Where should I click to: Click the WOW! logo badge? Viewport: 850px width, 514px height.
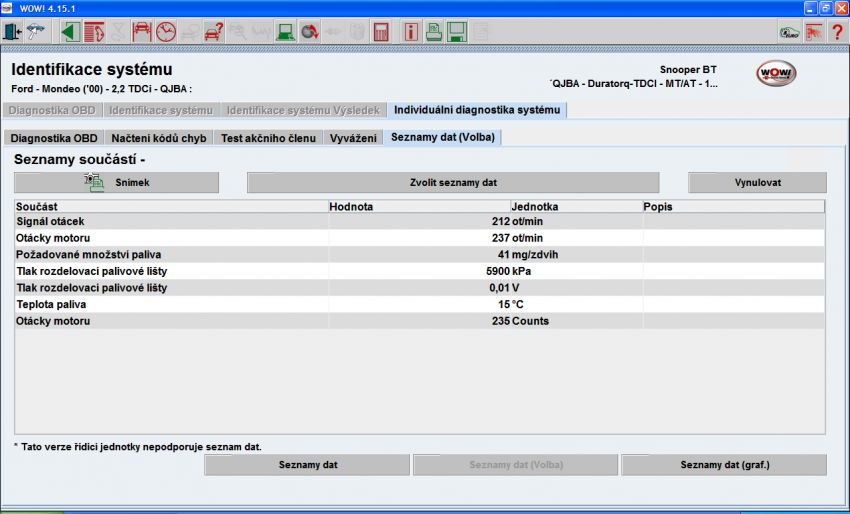click(x=776, y=73)
